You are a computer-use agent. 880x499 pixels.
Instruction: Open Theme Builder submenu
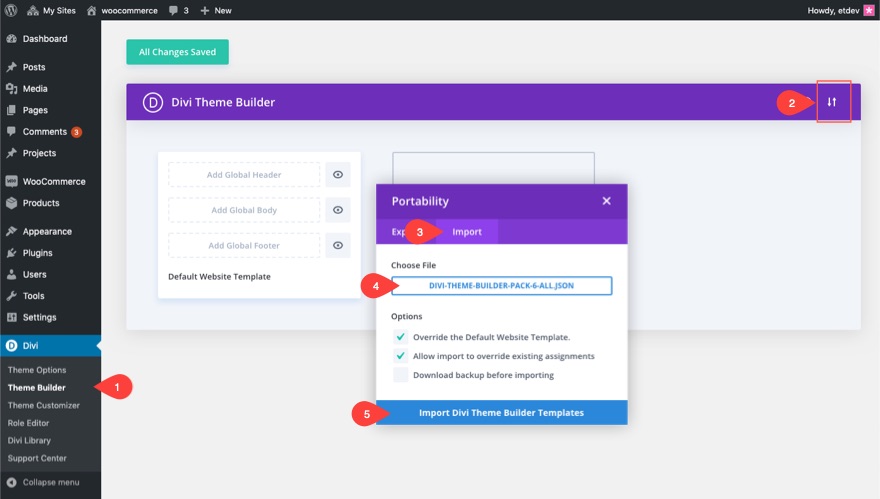click(36, 387)
